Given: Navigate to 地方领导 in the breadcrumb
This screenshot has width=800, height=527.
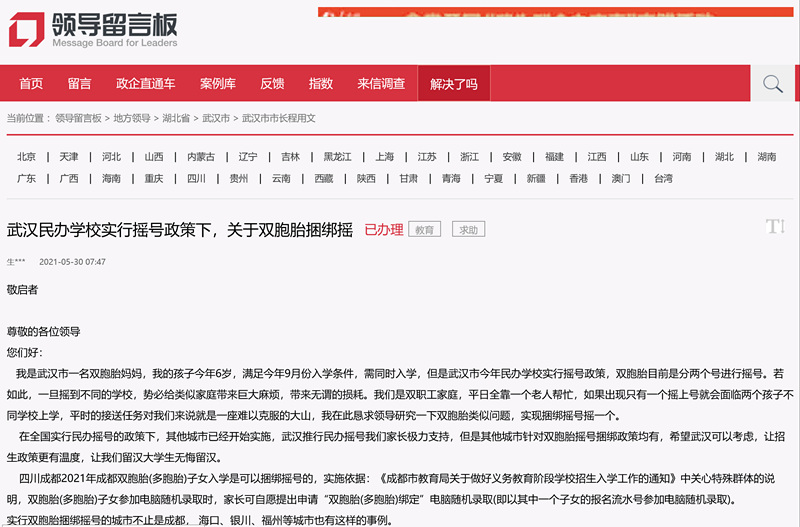Looking at the screenshot, I should [131, 118].
